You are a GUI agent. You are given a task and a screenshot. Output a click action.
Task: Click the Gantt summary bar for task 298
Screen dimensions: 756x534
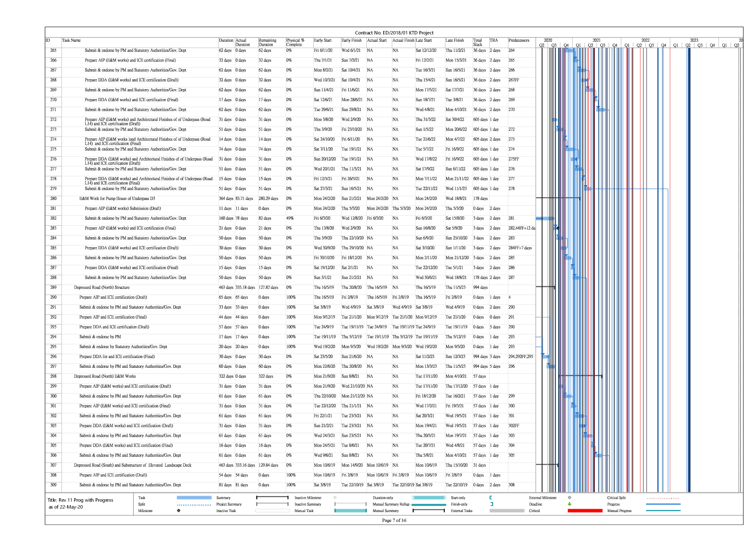pyautogui.click(x=580, y=376)
